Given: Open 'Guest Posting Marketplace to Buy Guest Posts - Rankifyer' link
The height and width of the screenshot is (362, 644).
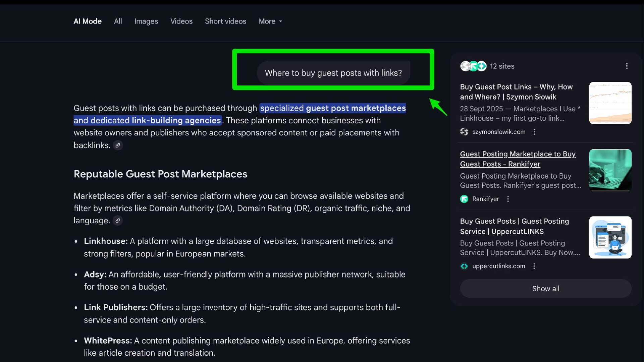Looking at the screenshot, I should [518, 159].
